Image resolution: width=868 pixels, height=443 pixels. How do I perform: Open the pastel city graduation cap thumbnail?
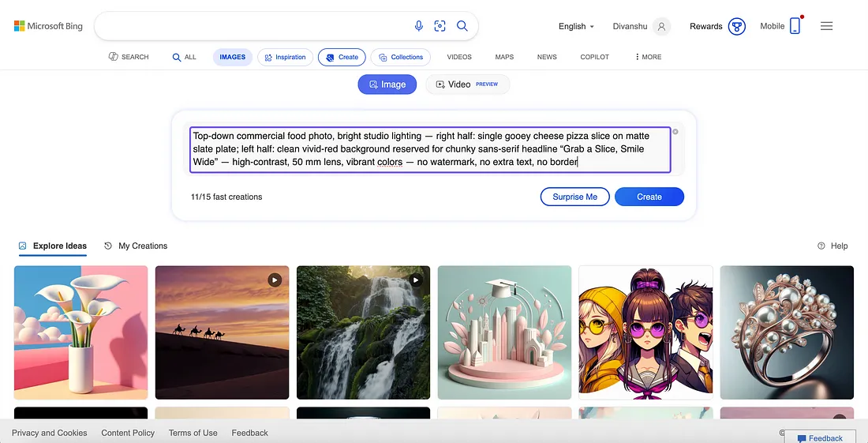[x=504, y=332]
